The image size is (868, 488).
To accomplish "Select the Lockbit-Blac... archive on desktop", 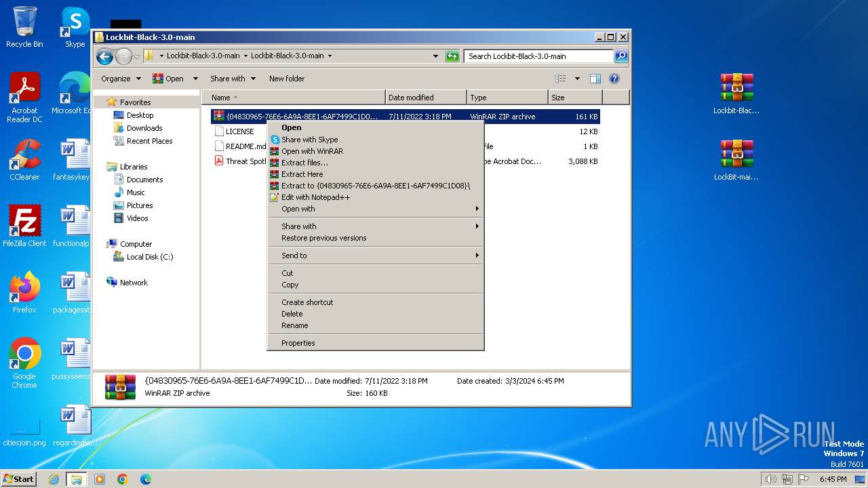I will (736, 94).
